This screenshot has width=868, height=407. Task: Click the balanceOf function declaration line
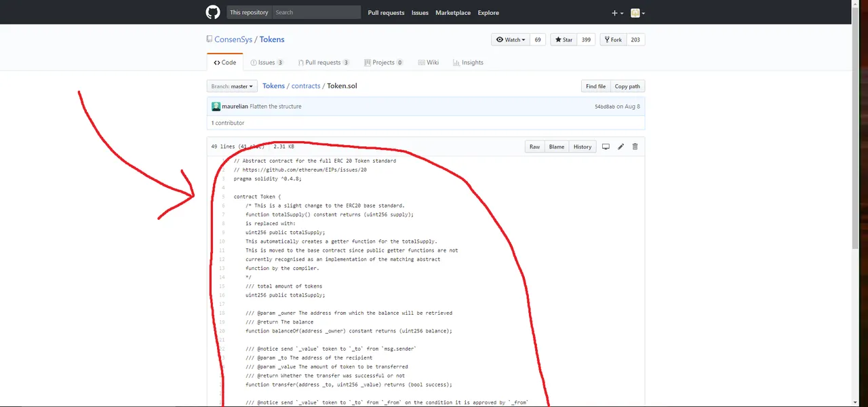click(x=349, y=331)
